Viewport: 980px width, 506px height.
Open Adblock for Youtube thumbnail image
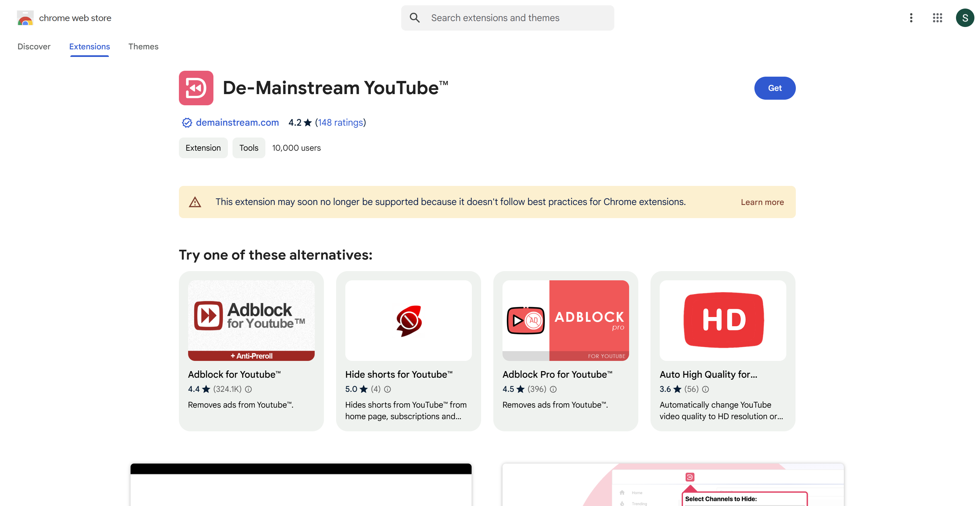click(251, 320)
